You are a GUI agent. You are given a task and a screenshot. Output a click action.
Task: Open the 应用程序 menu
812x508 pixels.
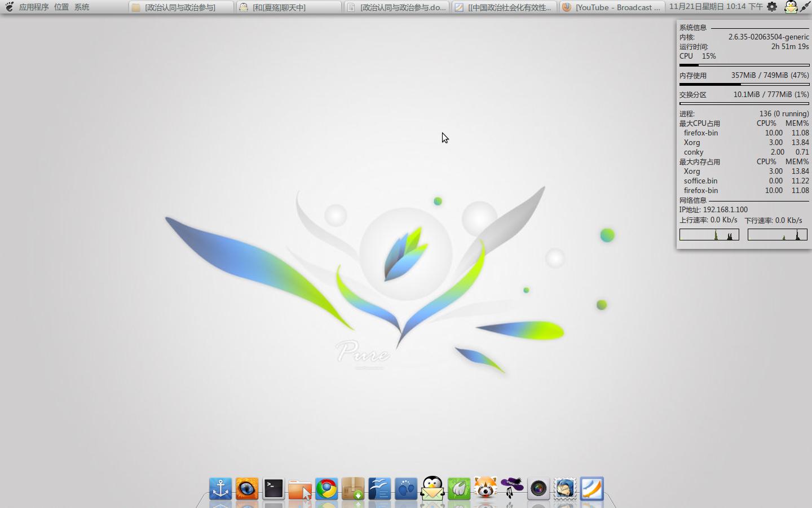pos(34,7)
